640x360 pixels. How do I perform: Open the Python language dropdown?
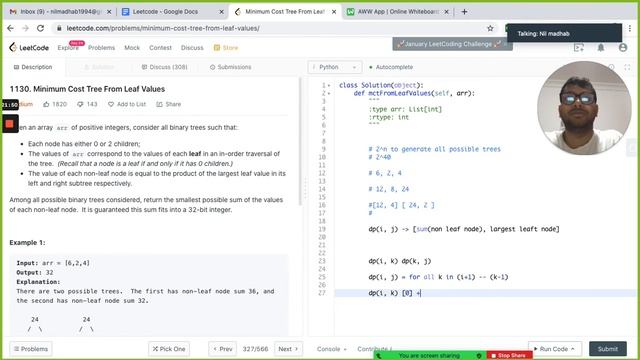click(x=335, y=67)
